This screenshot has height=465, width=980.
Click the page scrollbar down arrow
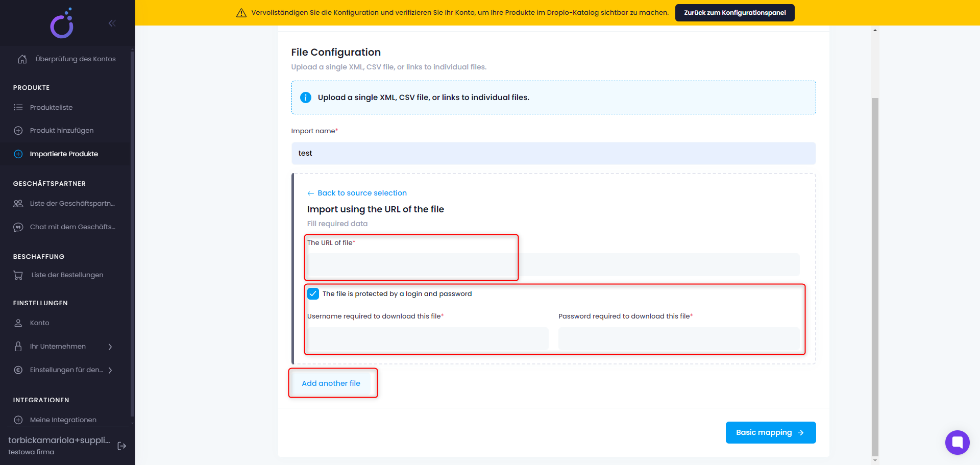pos(875,460)
